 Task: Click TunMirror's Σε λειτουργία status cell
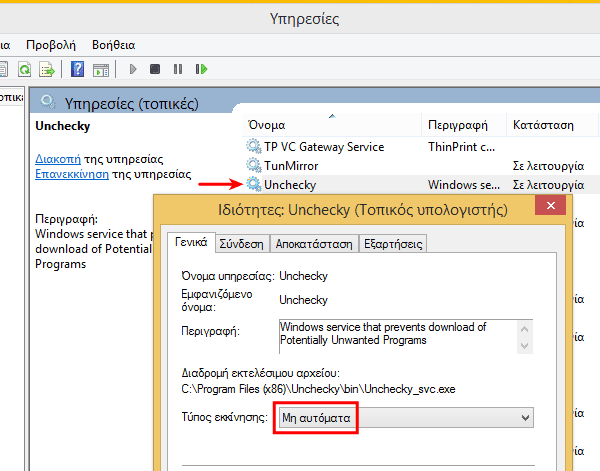[x=548, y=166]
